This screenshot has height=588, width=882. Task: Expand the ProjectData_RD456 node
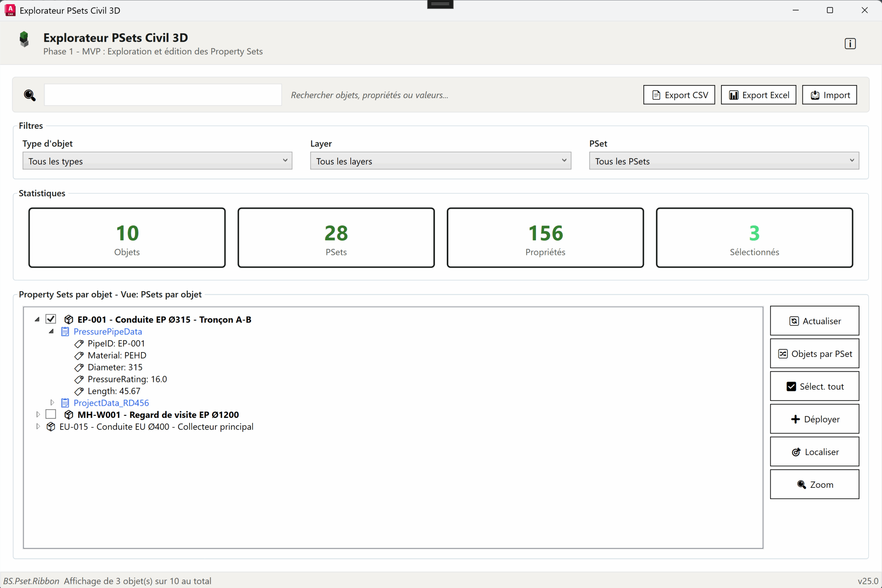(x=52, y=402)
